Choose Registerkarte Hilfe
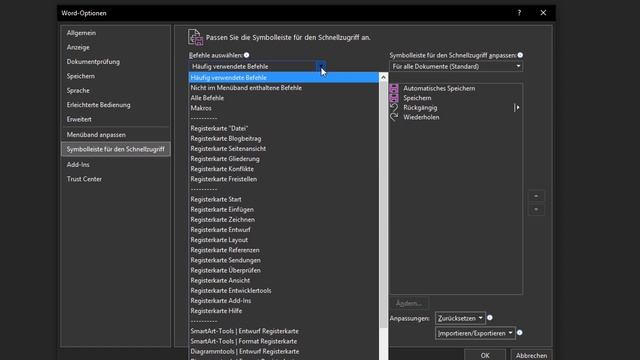The image size is (640, 360). click(x=284, y=311)
